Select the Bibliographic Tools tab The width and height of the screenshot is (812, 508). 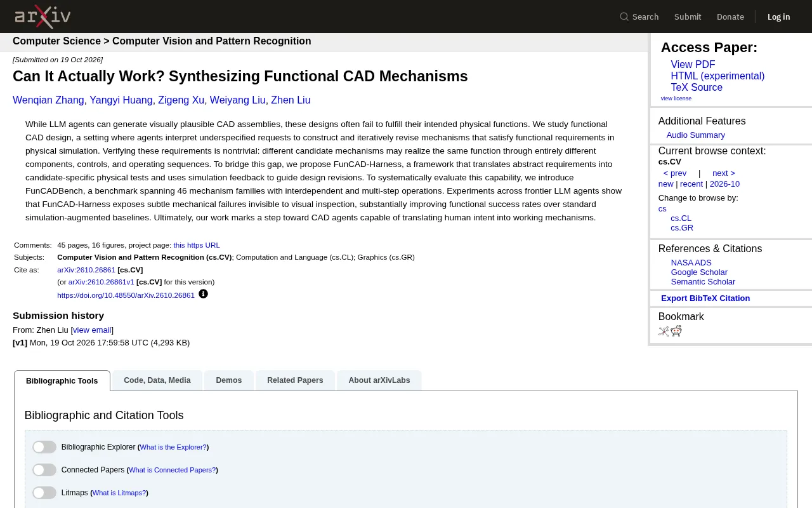point(62,381)
